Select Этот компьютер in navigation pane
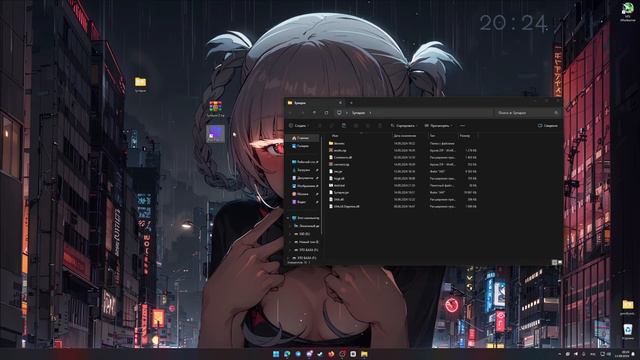The height and width of the screenshot is (360, 640). coord(305,218)
